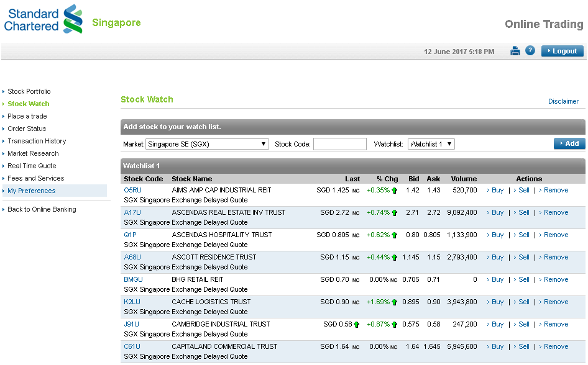Click Buy for ASCENDAS REAL ESTATE INV TRUST
The width and height of the screenshot is (588, 365).
(497, 212)
